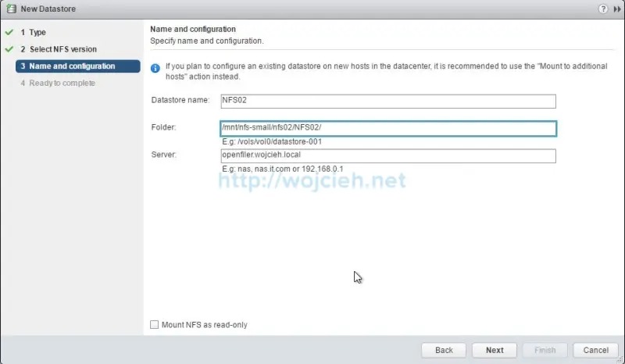This screenshot has height=364, width=625.
Task: Focus the Folder path field
Action: pos(388,128)
